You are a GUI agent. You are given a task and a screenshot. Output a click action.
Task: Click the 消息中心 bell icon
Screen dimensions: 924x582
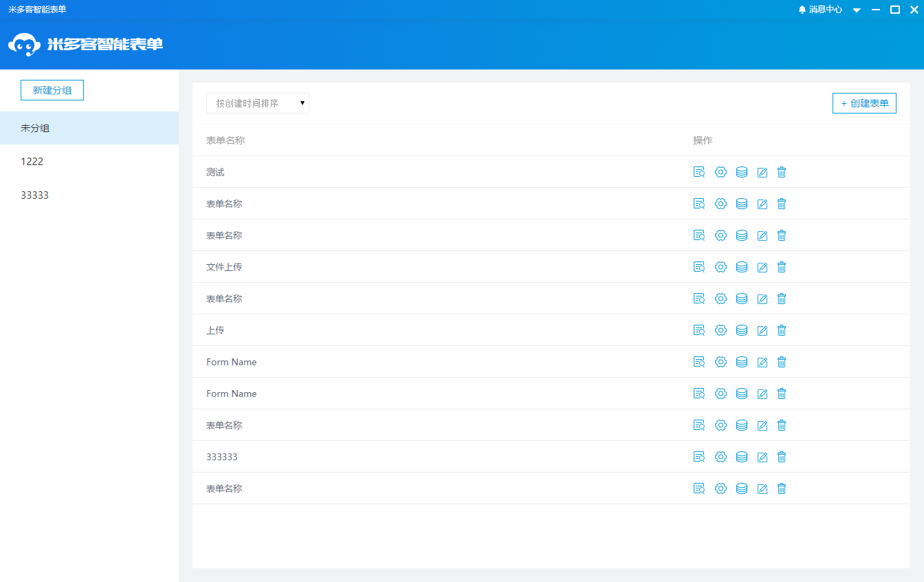click(x=802, y=10)
